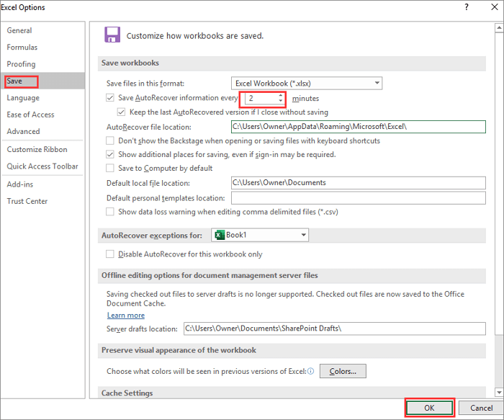Switch to the Advanced options category
The image size is (504, 420).
pos(24,131)
